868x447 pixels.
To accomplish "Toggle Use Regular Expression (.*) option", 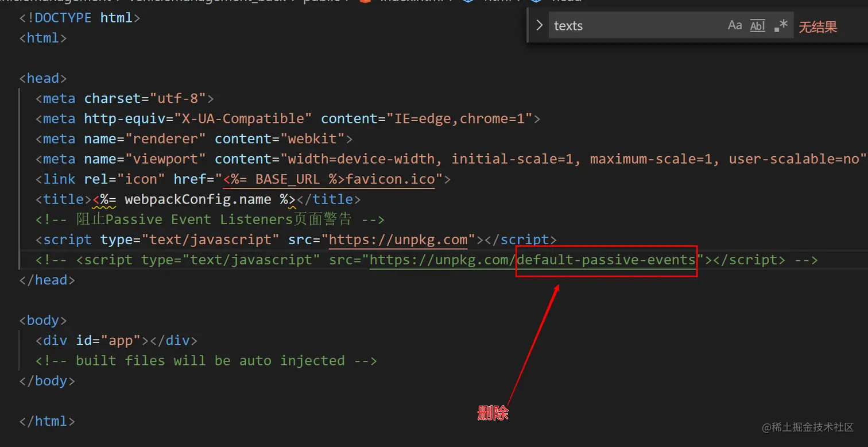I will [x=781, y=25].
